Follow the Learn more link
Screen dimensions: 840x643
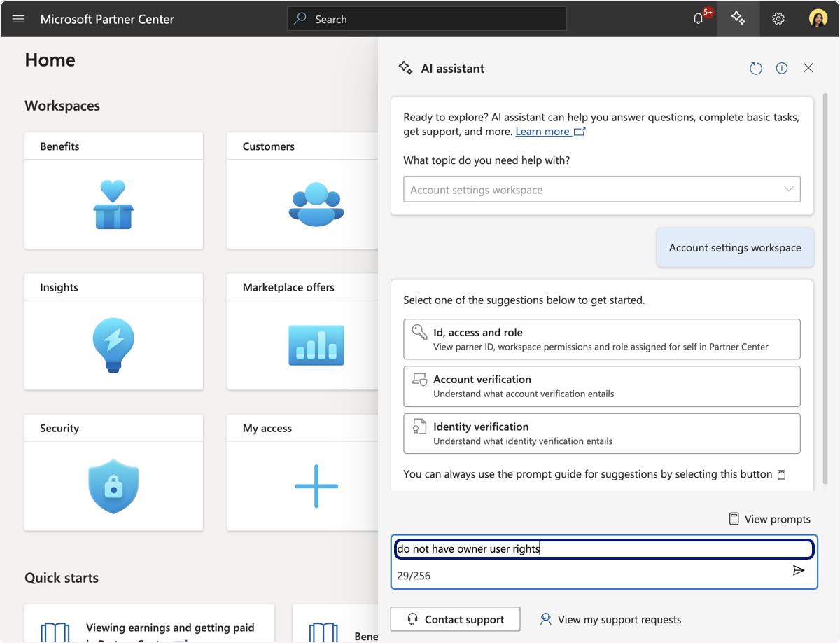(542, 132)
